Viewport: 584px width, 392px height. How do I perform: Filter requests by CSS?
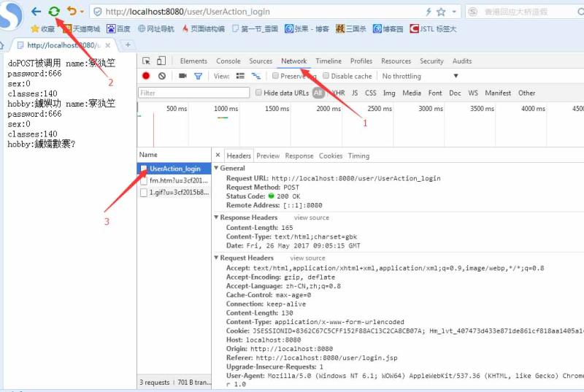point(371,93)
